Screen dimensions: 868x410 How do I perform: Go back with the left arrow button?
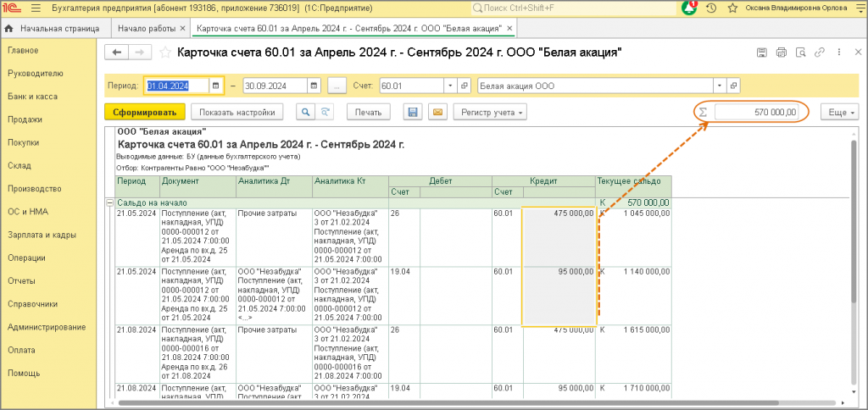click(x=117, y=52)
